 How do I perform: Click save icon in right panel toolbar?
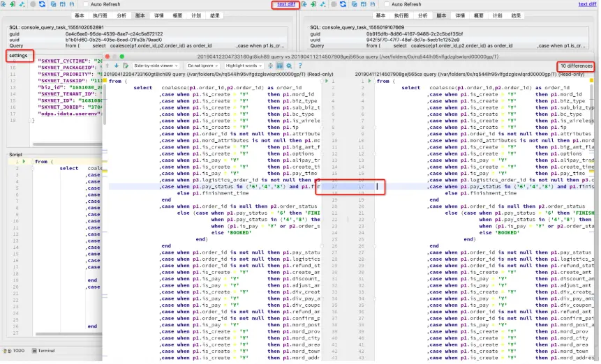(373, 4)
